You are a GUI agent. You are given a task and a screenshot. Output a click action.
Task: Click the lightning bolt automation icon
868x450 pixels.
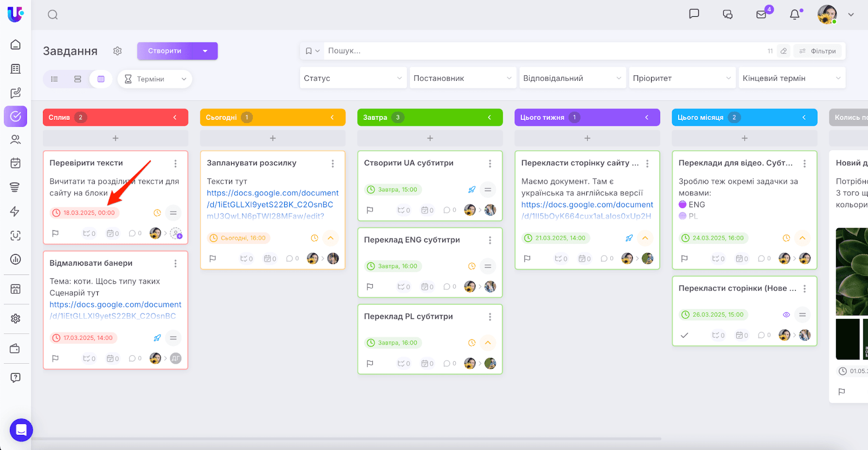point(16,211)
